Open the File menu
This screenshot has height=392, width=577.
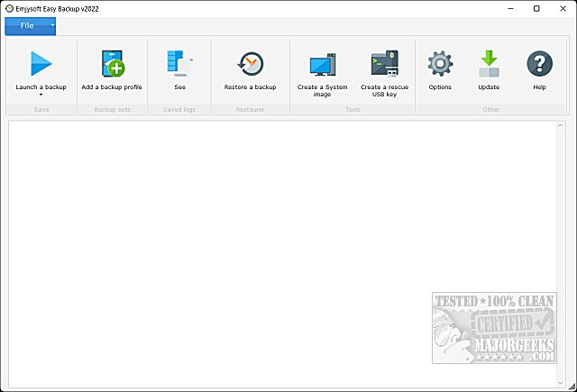27,26
